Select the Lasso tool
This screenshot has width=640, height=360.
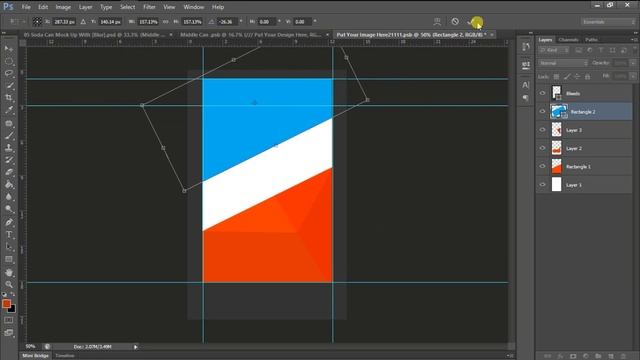click(9, 73)
